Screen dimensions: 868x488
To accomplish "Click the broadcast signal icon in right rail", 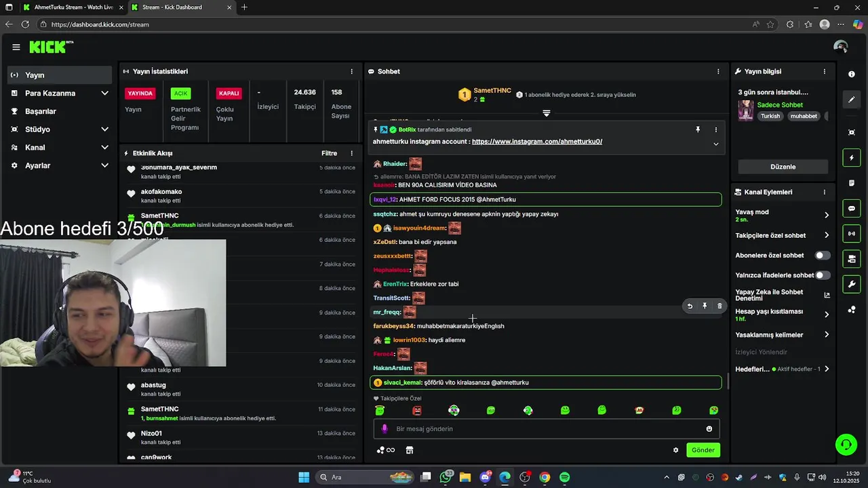I will click(x=852, y=234).
